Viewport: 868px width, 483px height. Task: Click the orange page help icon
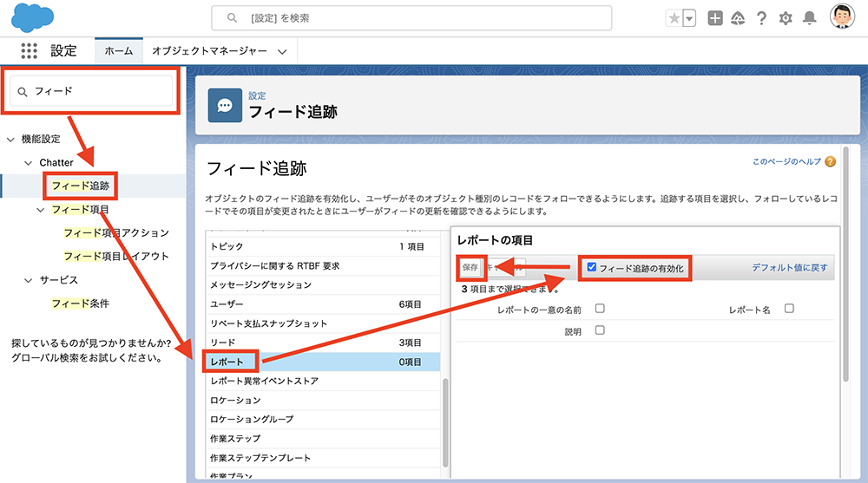(x=830, y=161)
